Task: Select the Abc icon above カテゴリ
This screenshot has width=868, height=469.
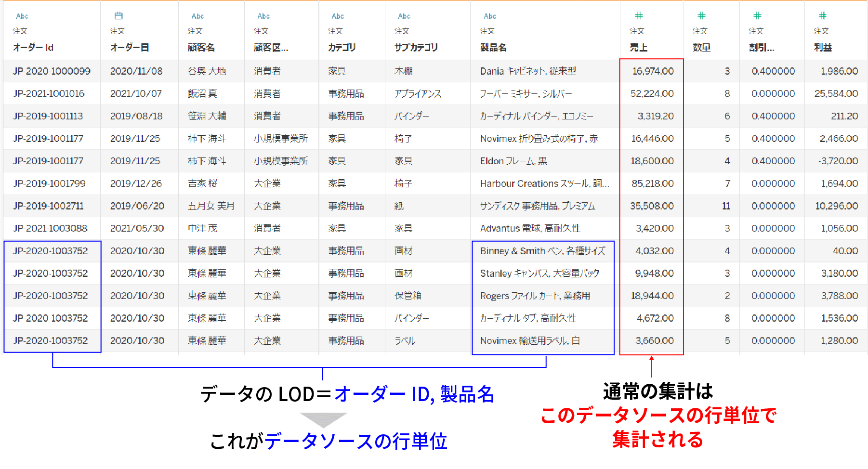Action: [337, 15]
